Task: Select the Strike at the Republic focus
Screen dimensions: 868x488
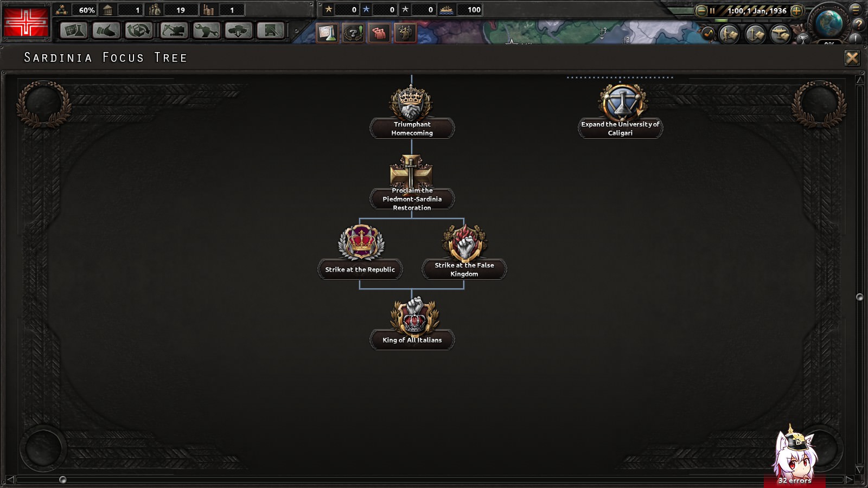Action: click(360, 269)
